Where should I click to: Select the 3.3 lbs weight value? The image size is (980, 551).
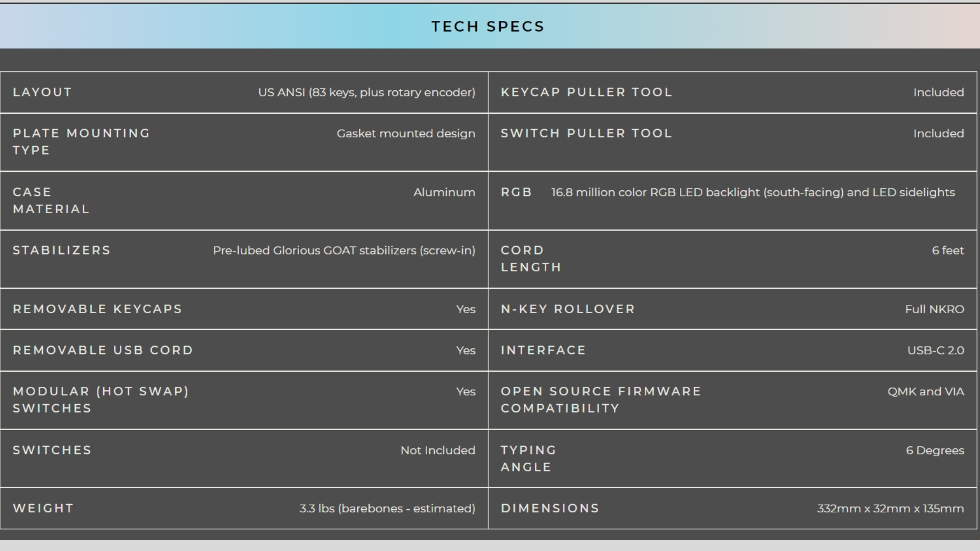[x=387, y=509]
